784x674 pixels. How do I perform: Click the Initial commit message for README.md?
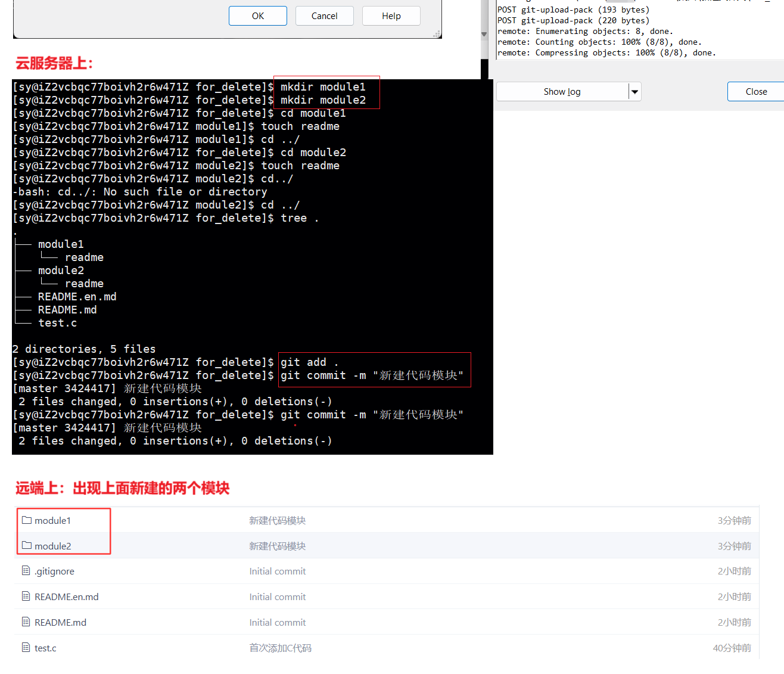tap(278, 623)
